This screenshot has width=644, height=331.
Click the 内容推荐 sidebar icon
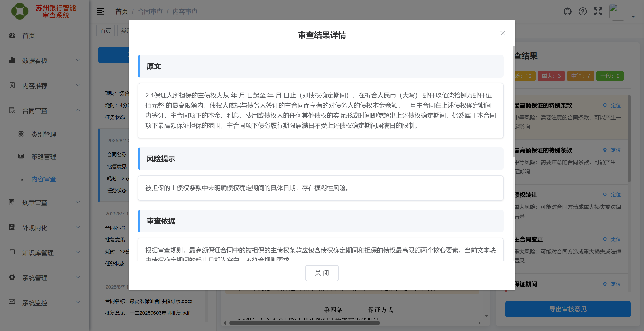pos(12,85)
